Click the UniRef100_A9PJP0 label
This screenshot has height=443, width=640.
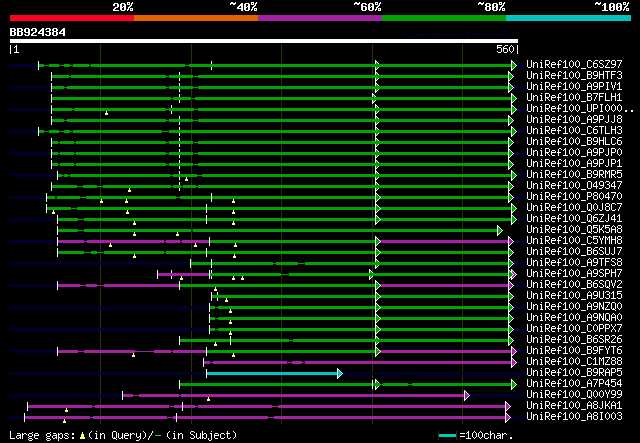coord(574,153)
